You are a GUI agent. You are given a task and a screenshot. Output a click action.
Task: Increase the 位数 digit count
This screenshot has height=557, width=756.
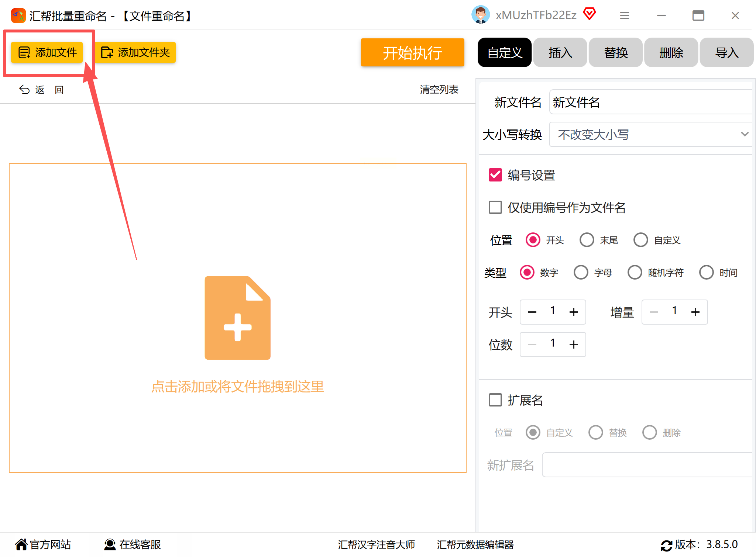(x=573, y=345)
